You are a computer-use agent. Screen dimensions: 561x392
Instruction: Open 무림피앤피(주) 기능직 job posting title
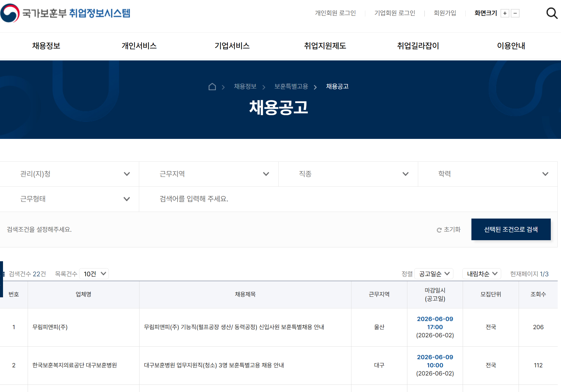tap(234, 327)
